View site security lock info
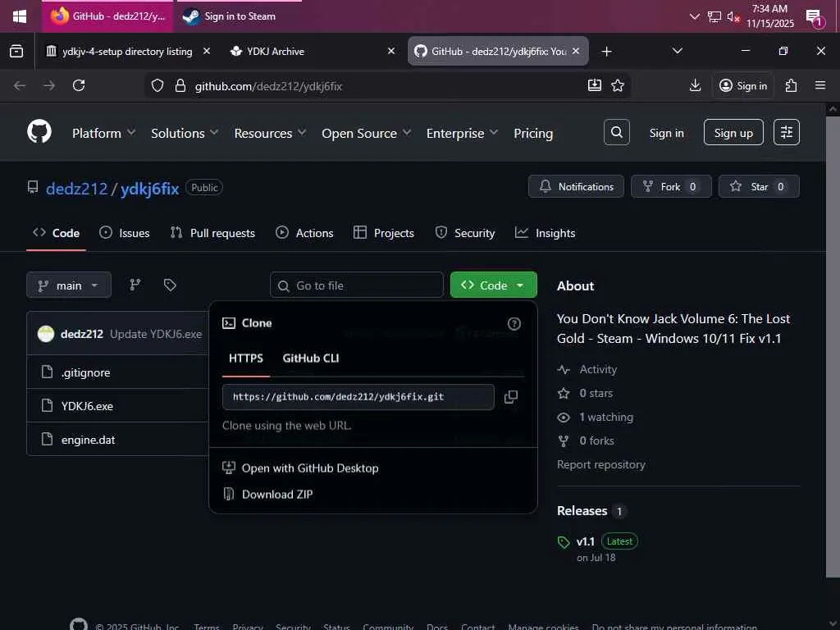The height and width of the screenshot is (630, 840). (180, 85)
